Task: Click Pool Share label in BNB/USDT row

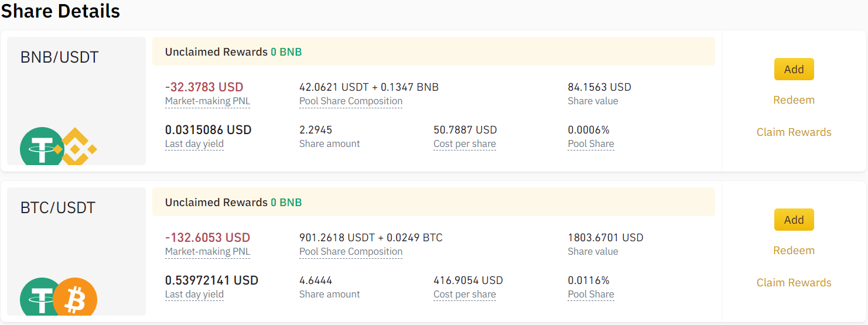Action: tap(591, 144)
